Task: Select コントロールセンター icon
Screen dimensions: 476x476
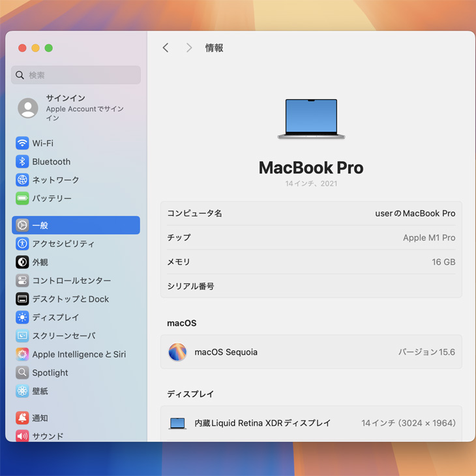Action: coord(22,280)
